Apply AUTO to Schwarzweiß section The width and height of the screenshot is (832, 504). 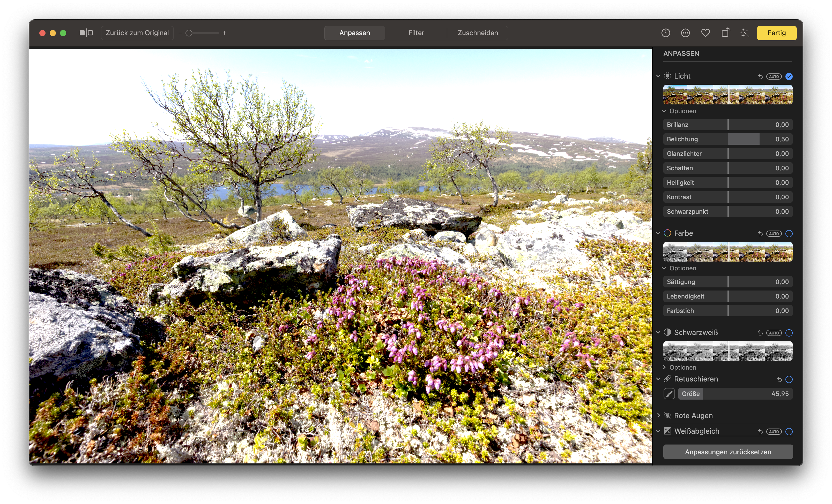coord(774,333)
